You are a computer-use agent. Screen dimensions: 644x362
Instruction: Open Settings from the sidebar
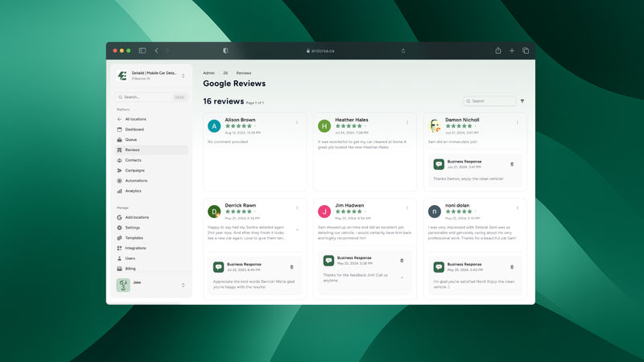pyautogui.click(x=151, y=228)
